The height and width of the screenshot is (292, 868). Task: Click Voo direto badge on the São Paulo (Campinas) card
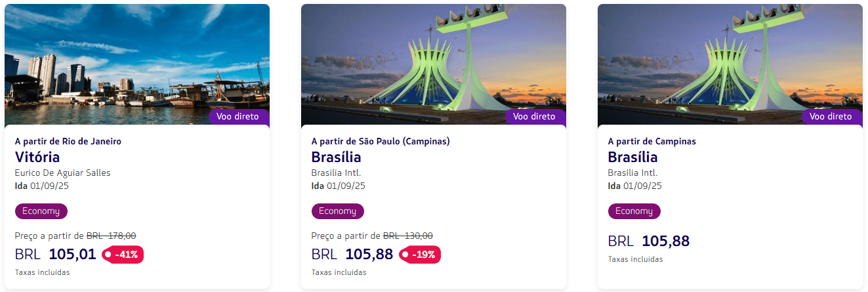(x=535, y=116)
